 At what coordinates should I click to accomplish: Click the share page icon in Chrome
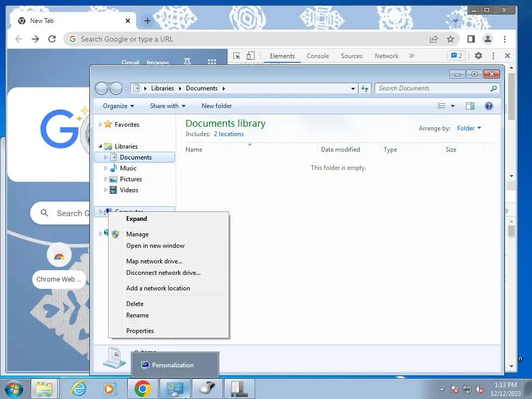[434, 39]
